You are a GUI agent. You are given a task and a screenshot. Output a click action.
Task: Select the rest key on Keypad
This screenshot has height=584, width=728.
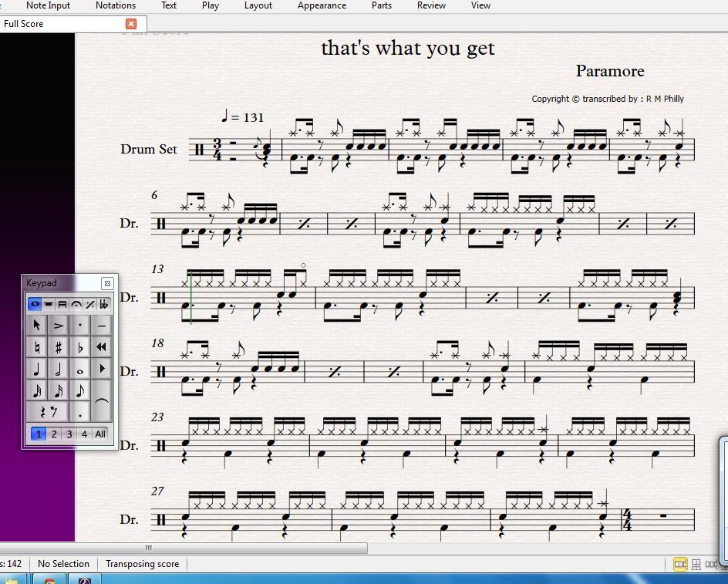pyautogui.click(x=48, y=412)
